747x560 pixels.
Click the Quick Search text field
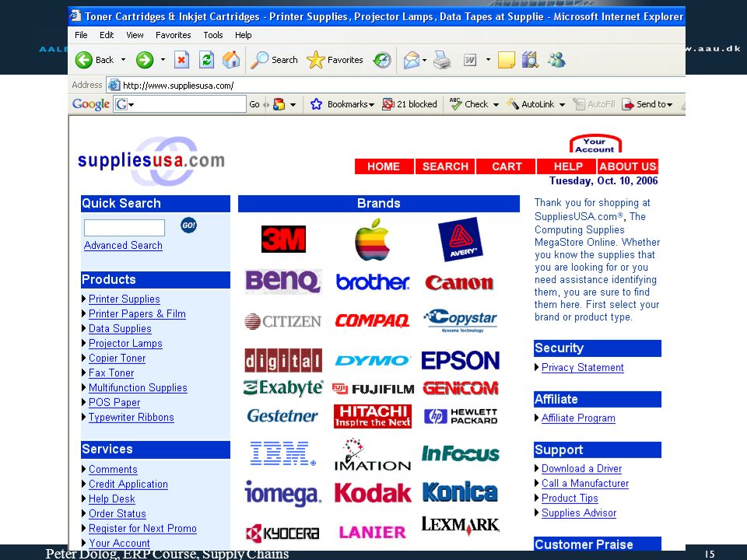click(124, 228)
